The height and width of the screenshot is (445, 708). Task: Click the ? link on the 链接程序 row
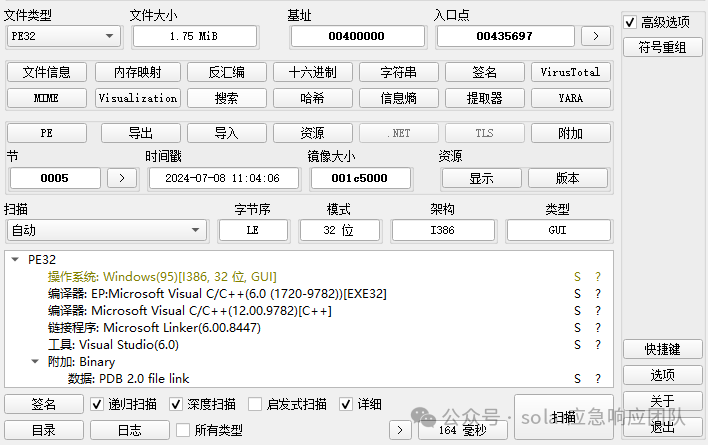click(598, 328)
